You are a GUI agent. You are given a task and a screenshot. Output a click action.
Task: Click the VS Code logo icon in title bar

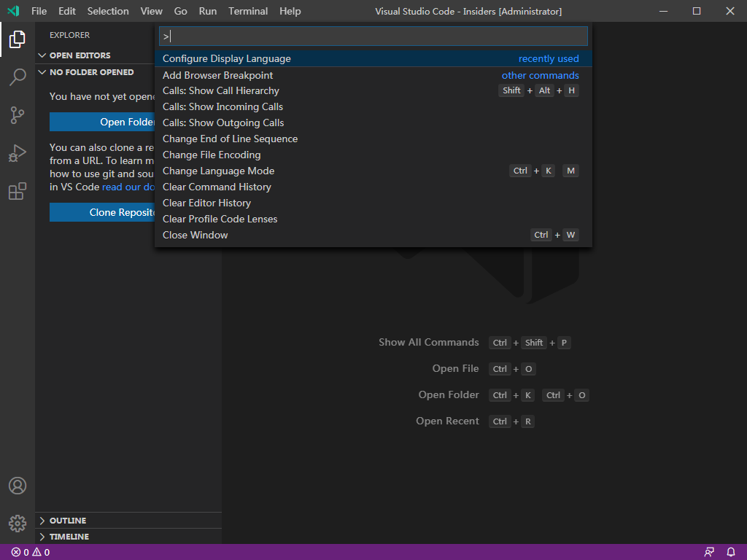13,11
